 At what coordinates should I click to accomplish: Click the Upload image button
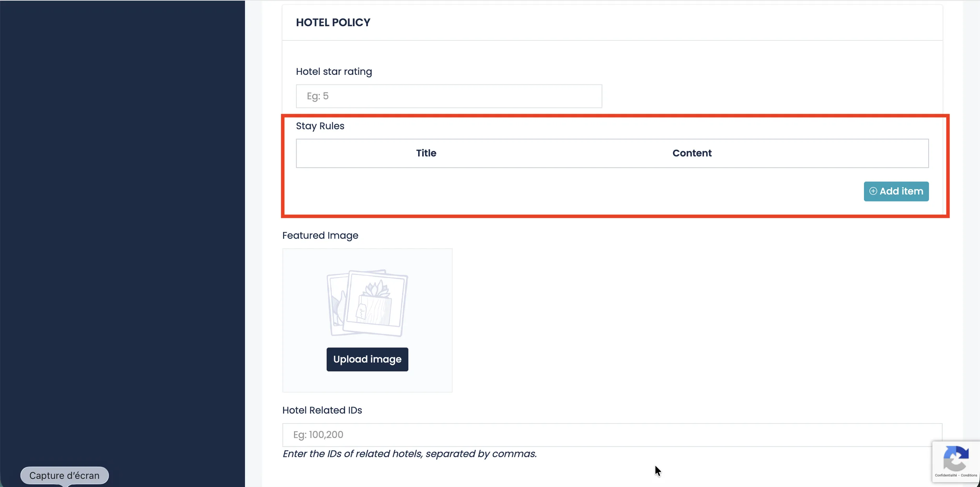click(x=367, y=359)
